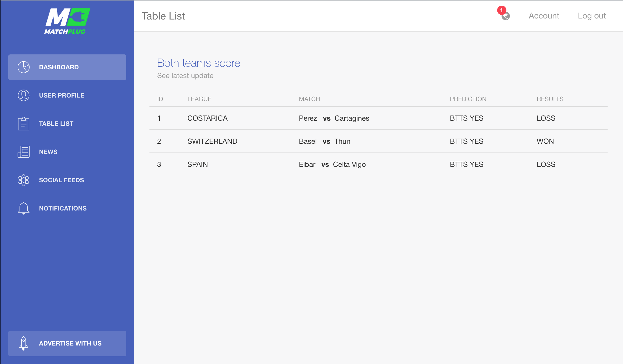Image resolution: width=623 pixels, height=364 pixels.
Task: Click LOSS result in SPAIN row
Action: click(x=546, y=164)
